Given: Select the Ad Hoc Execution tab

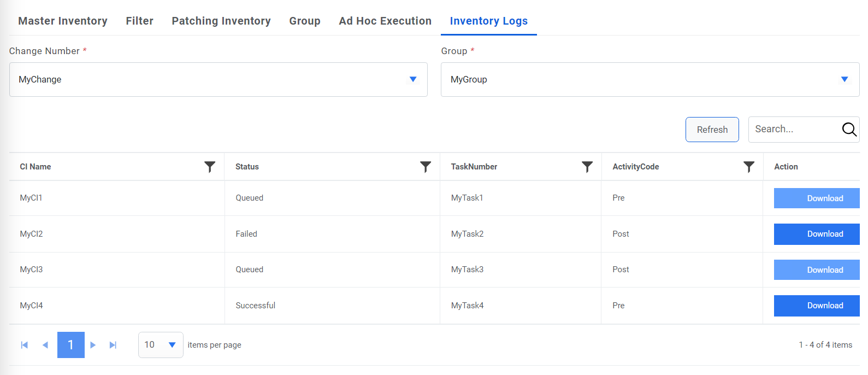Looking at the screenshot, I should tap(385, 21).
